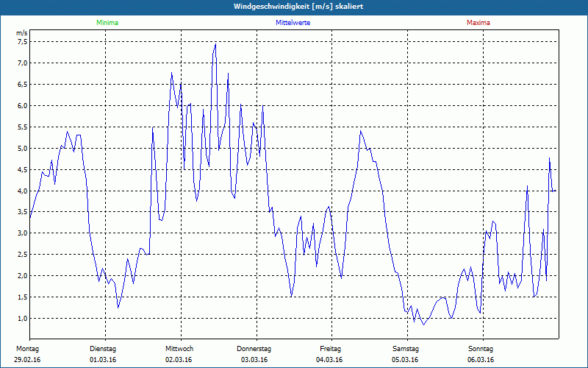The height and width of the screenshot is (368, 588).
Task: Click the date 04.03.16
Action: 329,360
